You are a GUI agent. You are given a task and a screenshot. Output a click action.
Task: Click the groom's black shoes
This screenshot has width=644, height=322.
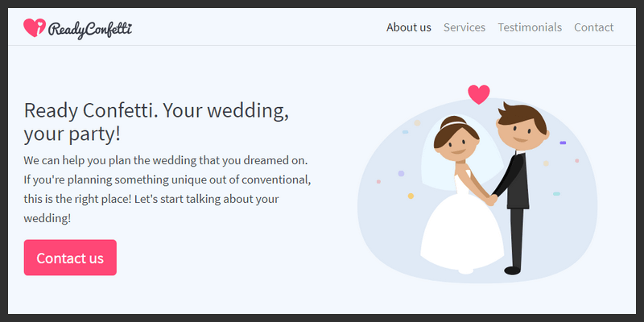point(513,270)
